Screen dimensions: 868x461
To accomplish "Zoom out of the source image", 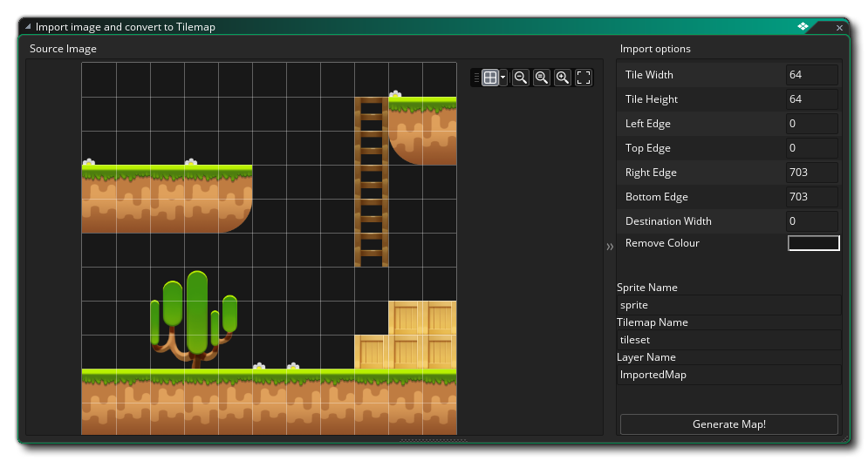I will (x=520, y=78).
